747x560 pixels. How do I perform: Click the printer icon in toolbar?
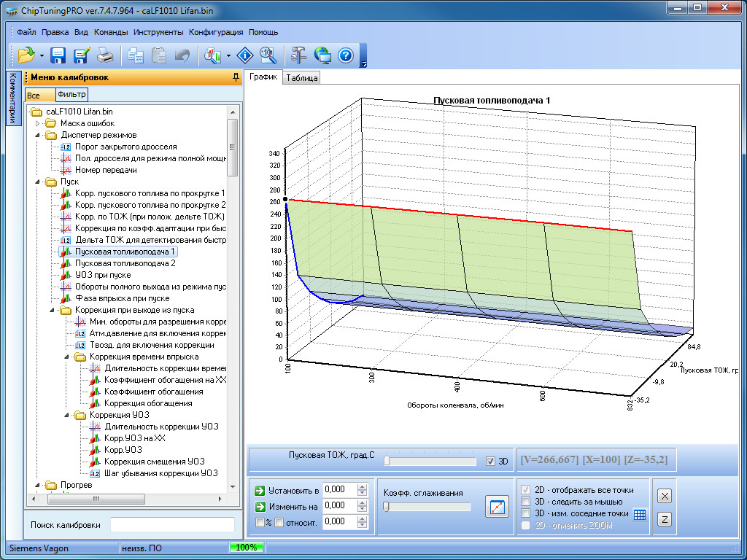pos(105,55)
